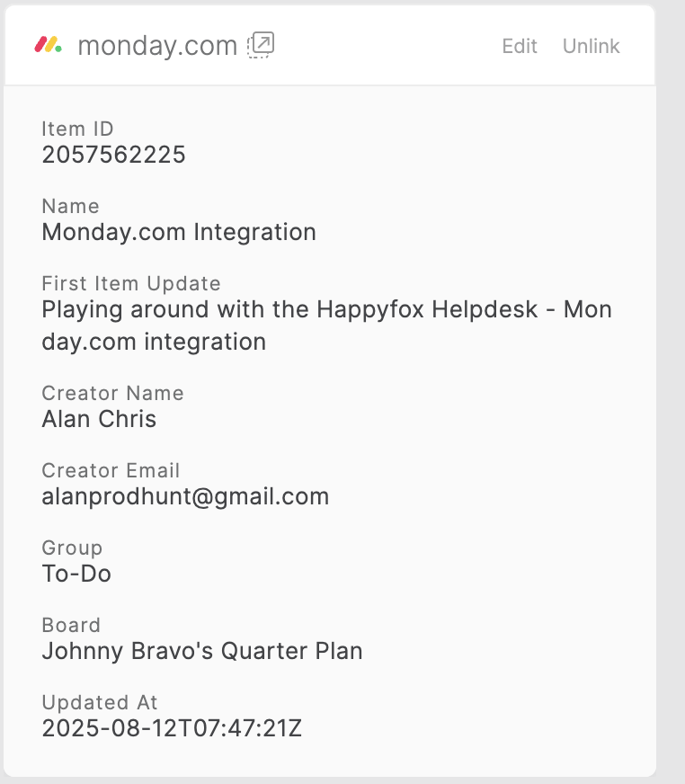The width and height of the screenshot is (685, 784).
Task: Click the First Item Update label
Action: point(131,283)
